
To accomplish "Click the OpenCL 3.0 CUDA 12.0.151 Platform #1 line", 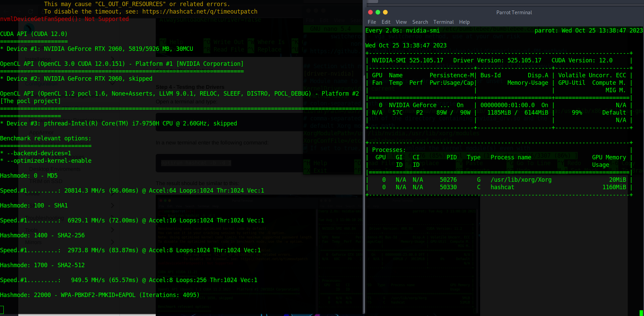I will (x=122, y=64).
